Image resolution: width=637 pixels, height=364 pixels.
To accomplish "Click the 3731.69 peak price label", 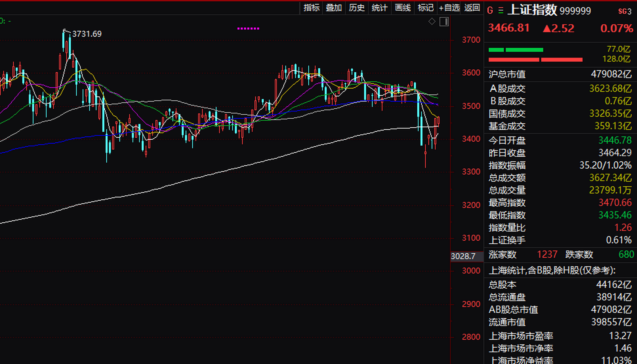I will (87, 34).
